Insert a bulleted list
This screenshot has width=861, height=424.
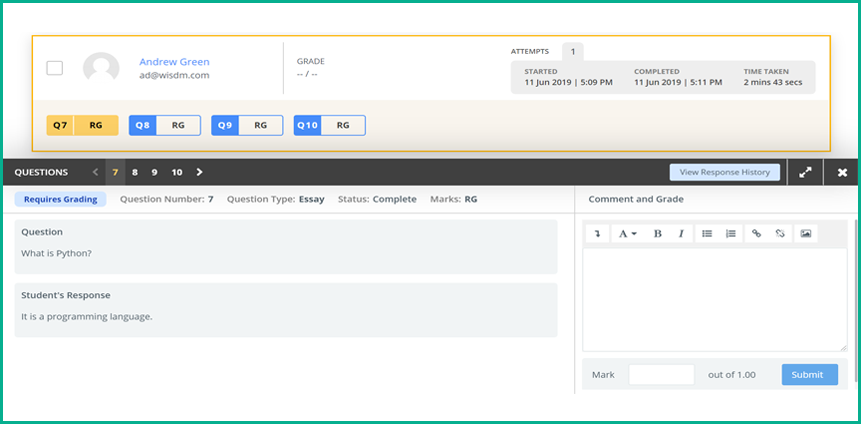pyautogui.click(x=707, y=233)
